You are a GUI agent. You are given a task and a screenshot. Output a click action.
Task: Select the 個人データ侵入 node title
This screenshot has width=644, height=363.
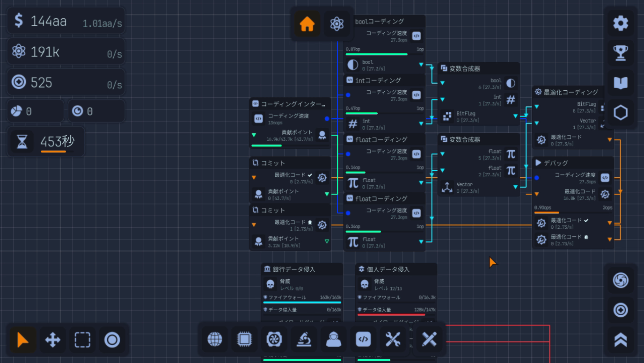tap(388, 269)
